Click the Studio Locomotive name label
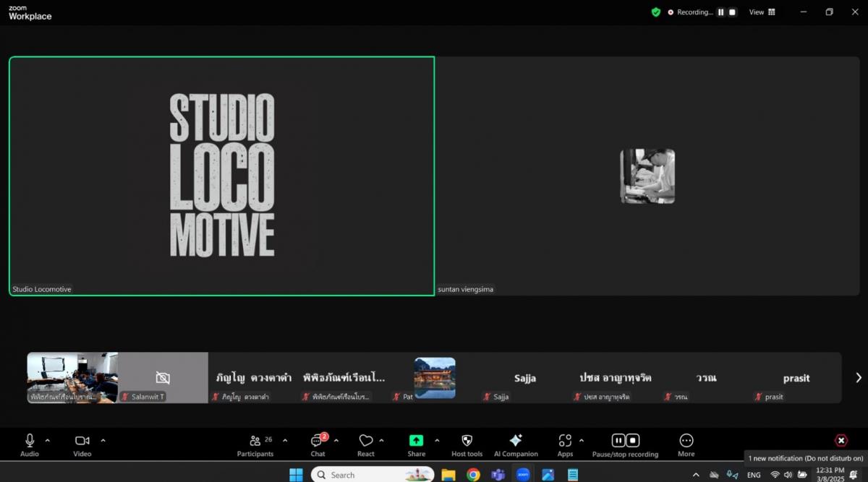Image resolution: width=868 pixels, height=482 pixels. (42, 289)
